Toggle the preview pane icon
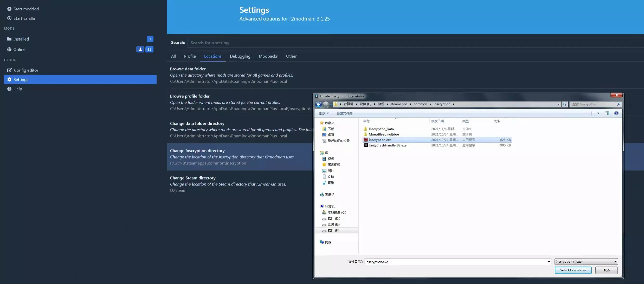644x285 pixels. 607,113
